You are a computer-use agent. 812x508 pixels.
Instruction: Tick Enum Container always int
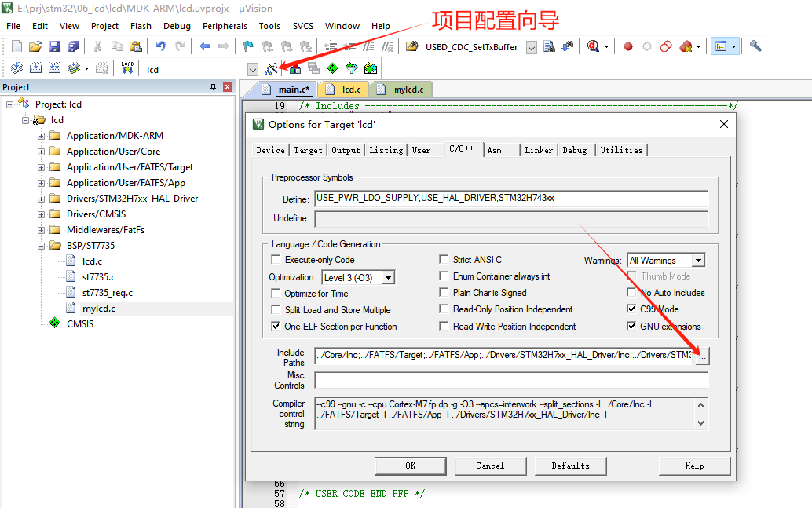pos(444,276)
